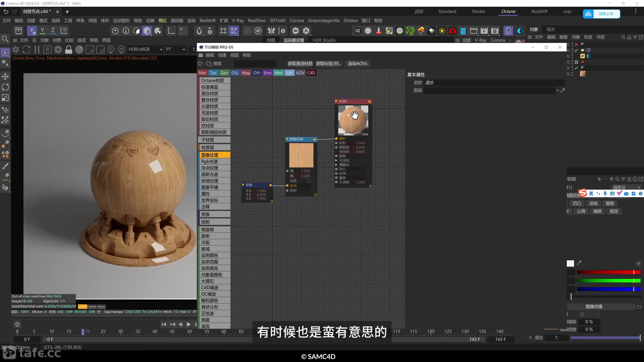This screenshot has width=644, height=362.
Task: Add an Octane材质 node from list
Action: 215,80
